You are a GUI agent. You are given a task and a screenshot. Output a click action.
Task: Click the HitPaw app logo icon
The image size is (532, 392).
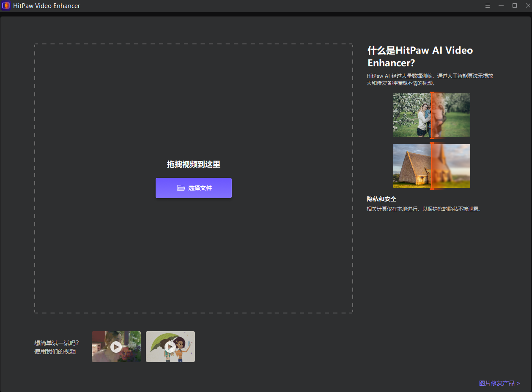6,6
